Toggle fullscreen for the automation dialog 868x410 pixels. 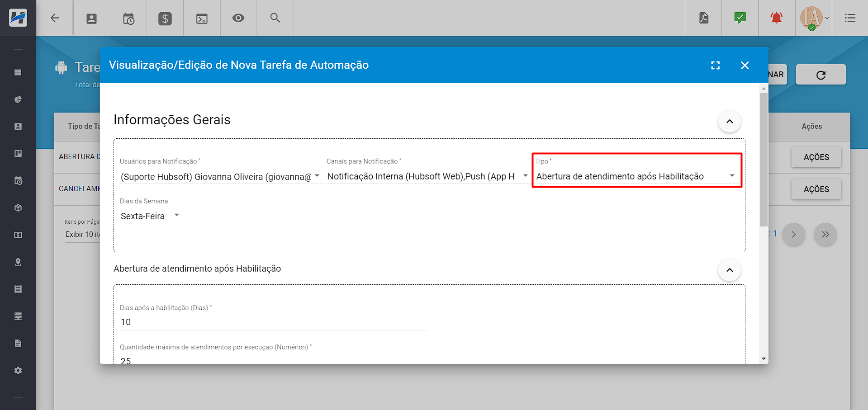click(x=715, y=66)
